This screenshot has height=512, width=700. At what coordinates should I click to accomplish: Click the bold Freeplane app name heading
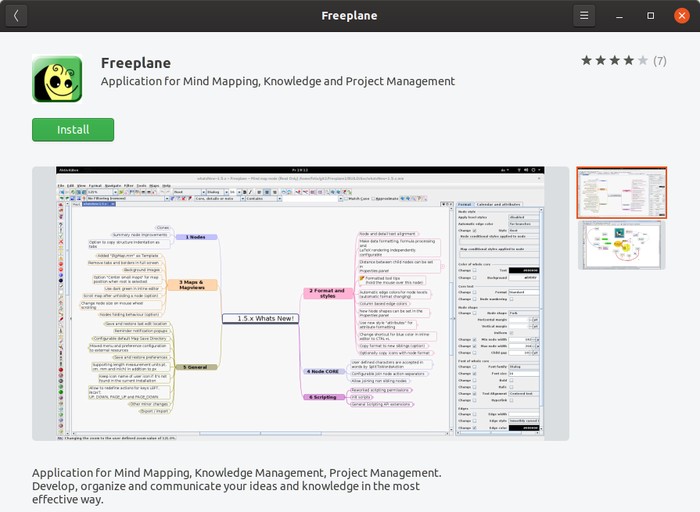point(136,63)
